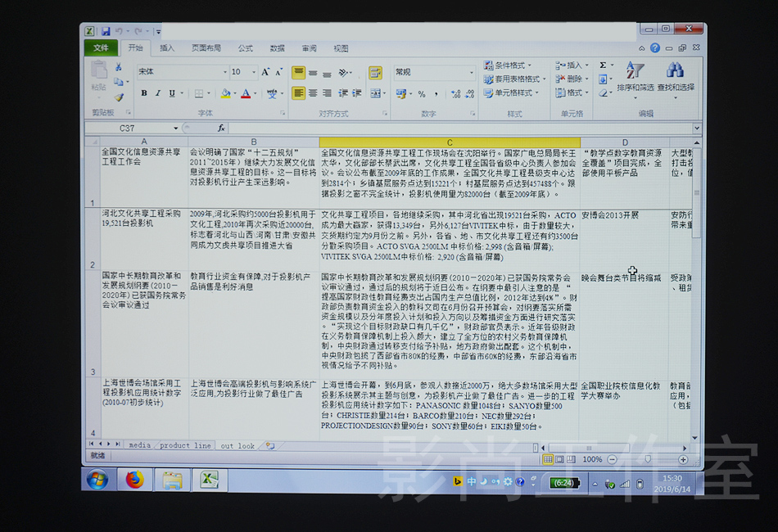
Task: Toggle italic formatting
Action: tap(158, 93)
